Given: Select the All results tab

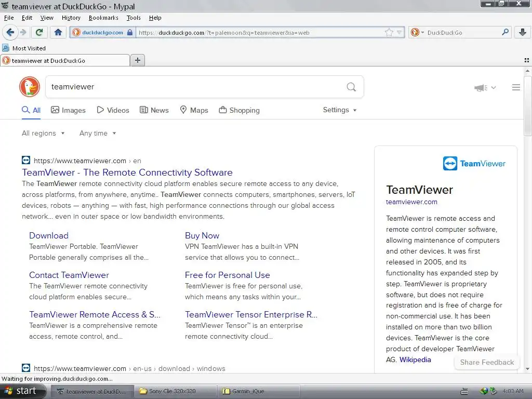Looking at the screenshot, I should 31,110.
